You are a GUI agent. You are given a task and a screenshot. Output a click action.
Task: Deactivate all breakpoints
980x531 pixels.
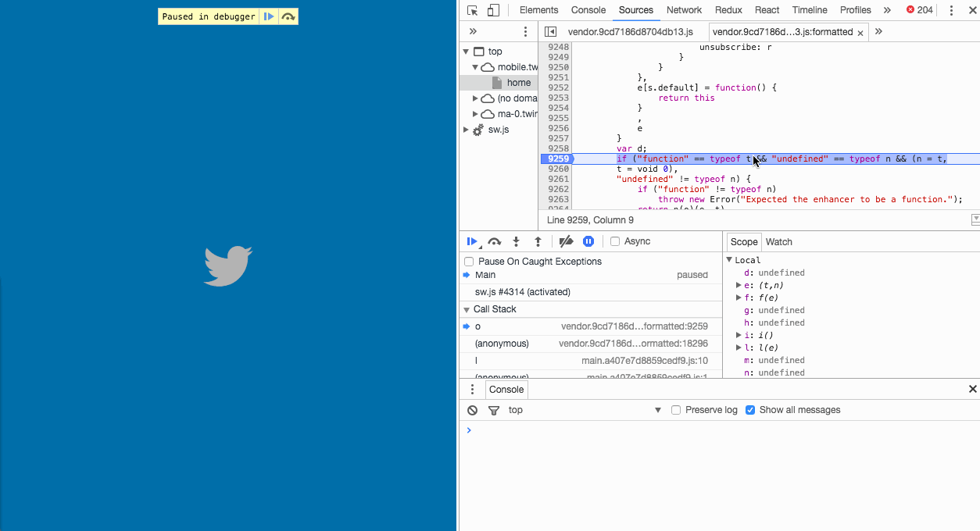point(567,242)
